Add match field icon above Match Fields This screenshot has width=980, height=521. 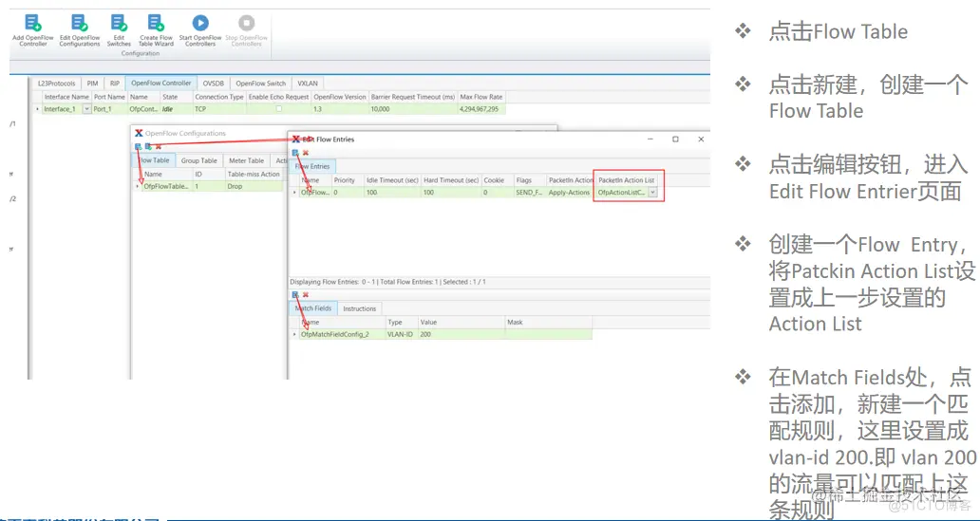295,294
